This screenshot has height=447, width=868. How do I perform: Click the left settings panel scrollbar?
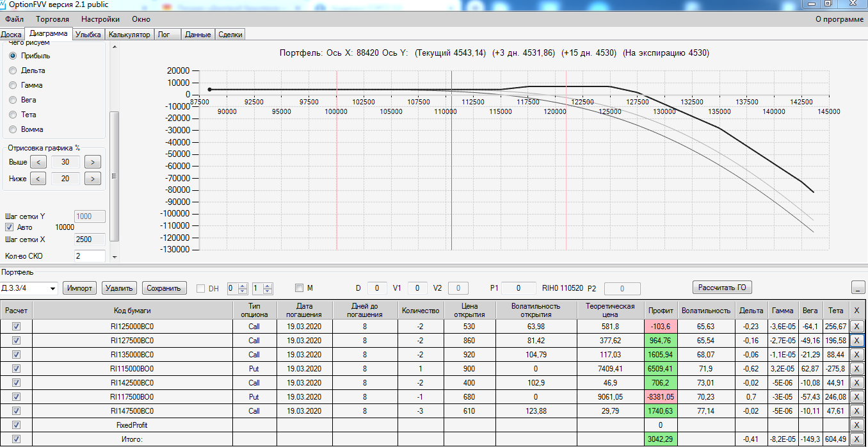115,176
